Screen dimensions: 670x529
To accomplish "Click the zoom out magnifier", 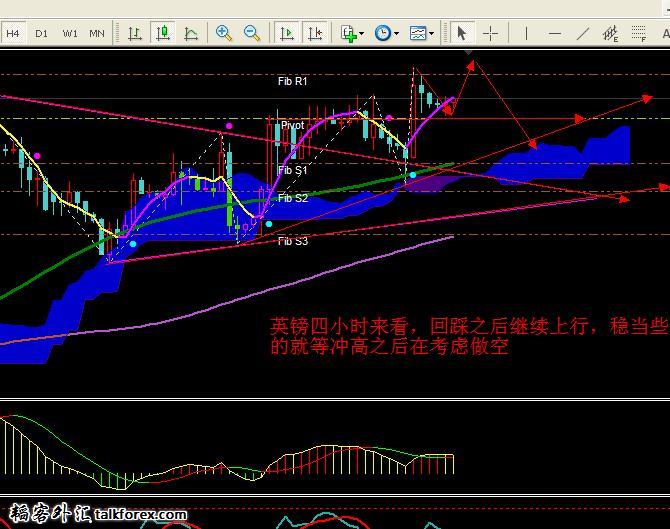I will [x=252, y=33].
